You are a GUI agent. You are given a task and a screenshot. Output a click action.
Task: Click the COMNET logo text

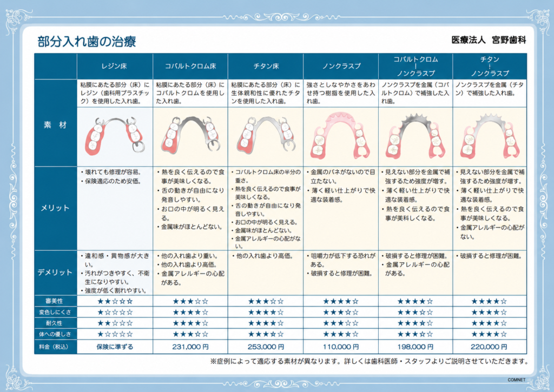pyautogui.click(x=516, y=380)
